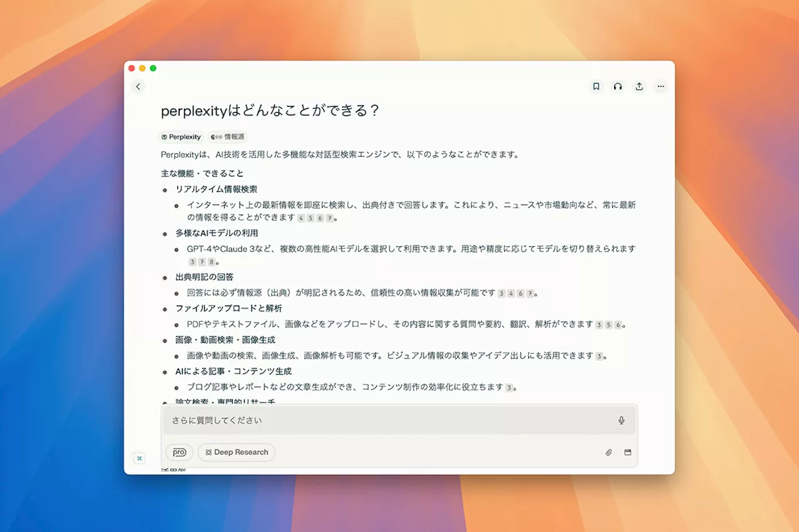Screen dimensions: 799x532
Task: Open citation 3 after 効率化に役立ちます
Action: click(x=509, y=387)
